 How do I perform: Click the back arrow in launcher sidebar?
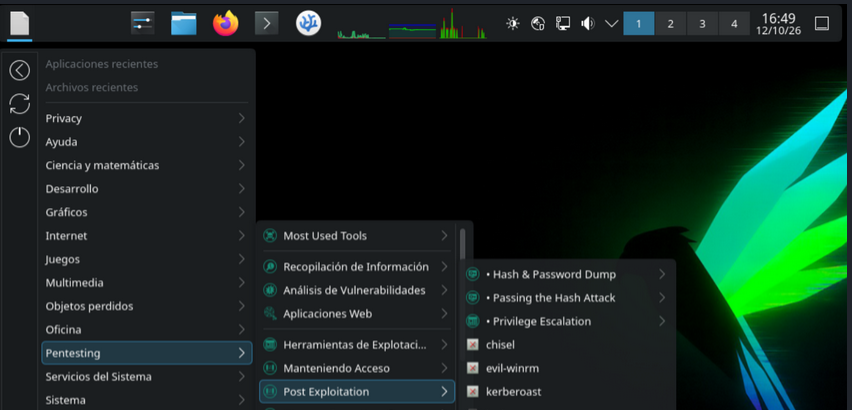20,70
